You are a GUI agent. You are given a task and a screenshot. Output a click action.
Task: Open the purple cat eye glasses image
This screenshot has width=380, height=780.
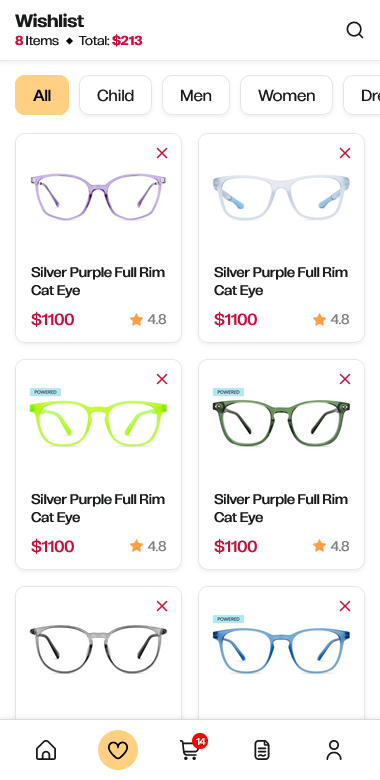pos(98,196)
